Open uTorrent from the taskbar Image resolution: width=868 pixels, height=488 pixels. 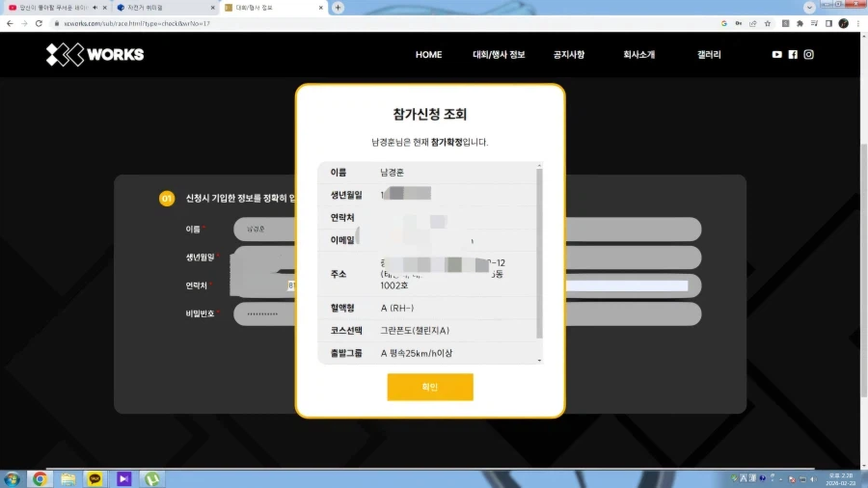152,479
